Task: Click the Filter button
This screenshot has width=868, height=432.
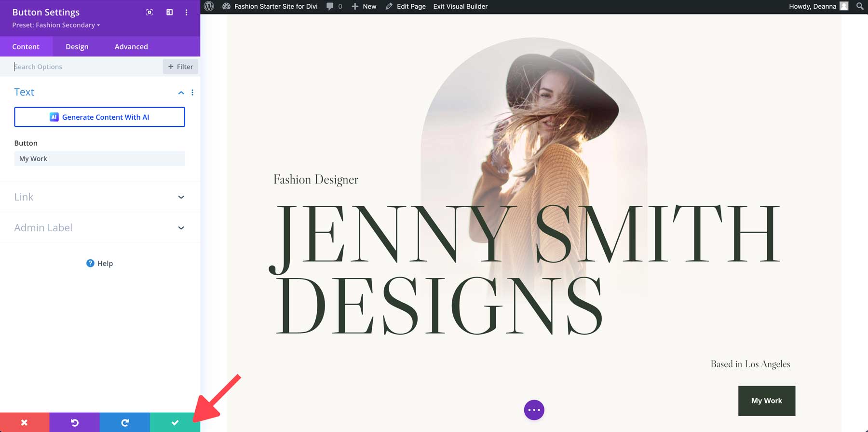Action: (180, 67)
